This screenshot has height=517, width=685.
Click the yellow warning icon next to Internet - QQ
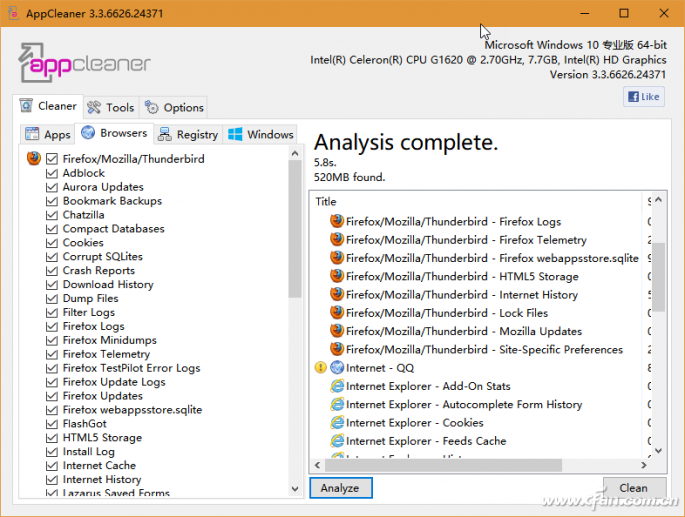coord(320,368)
